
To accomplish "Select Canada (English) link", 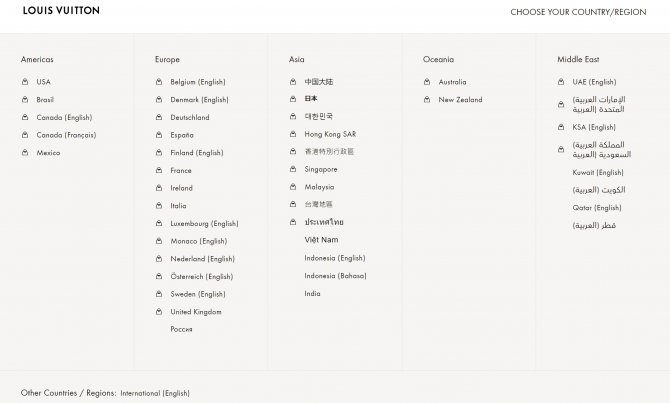I will (x=64, y=118).
